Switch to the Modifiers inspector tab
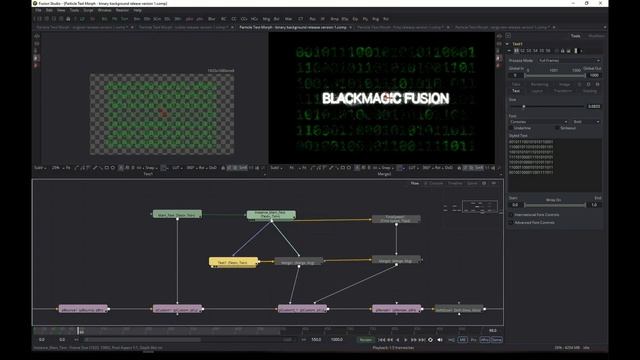This screenshot has width=640, height=360. pos(596,36)
